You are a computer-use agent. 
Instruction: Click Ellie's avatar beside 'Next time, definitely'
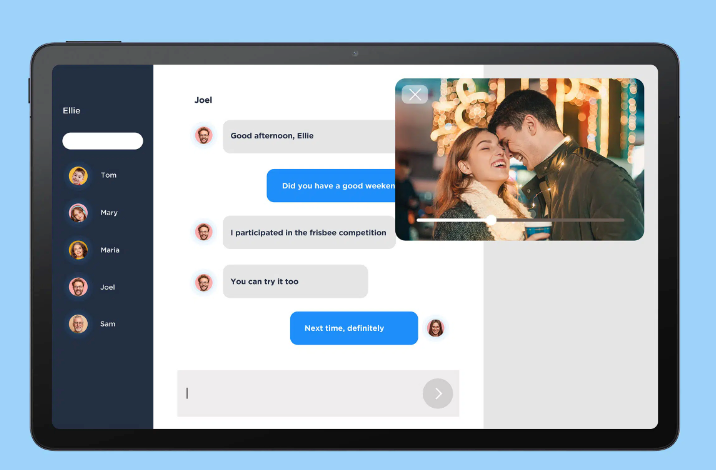click(x=435, y=328)
